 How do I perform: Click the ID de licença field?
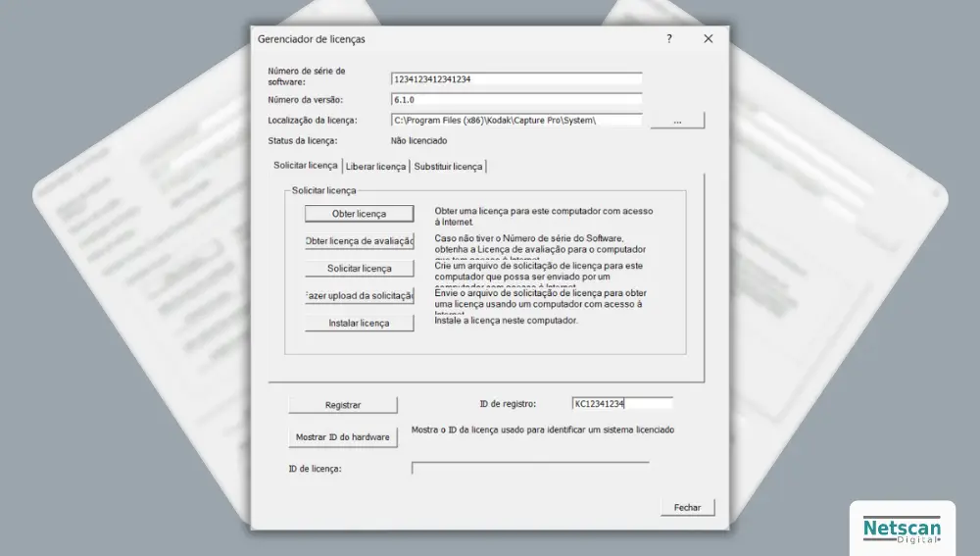[530, 469]
